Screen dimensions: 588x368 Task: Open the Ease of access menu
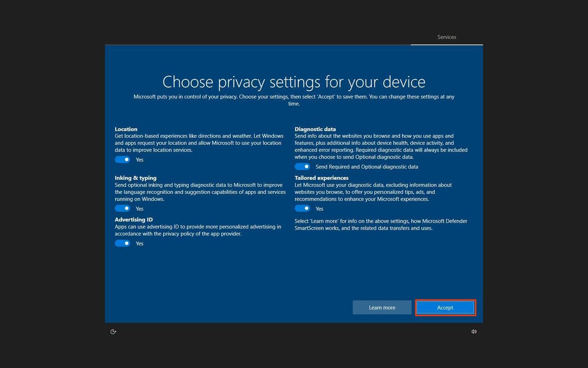113,331
